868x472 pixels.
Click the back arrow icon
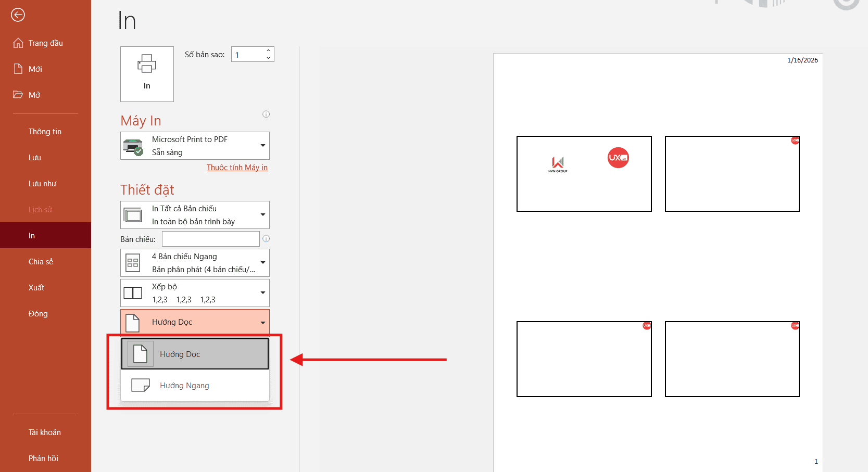pyautogui.click(x=18, y=15)
